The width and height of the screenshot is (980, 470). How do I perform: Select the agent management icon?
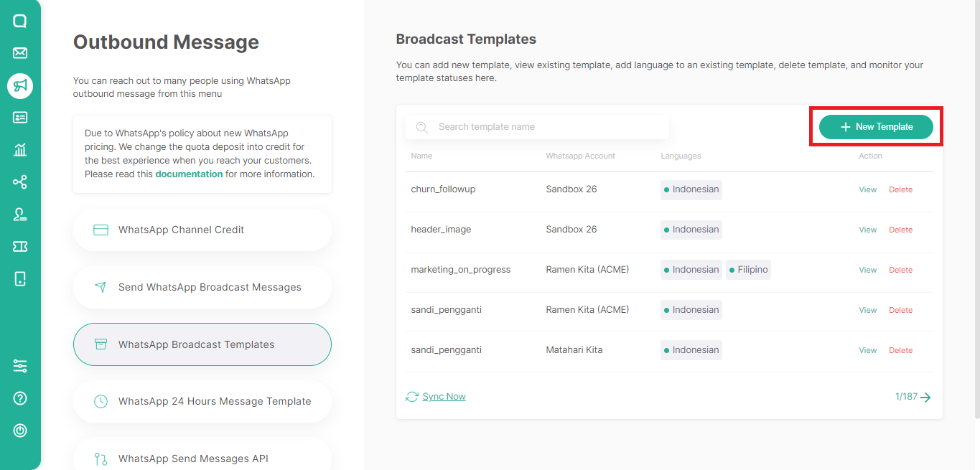pos(19,214)
